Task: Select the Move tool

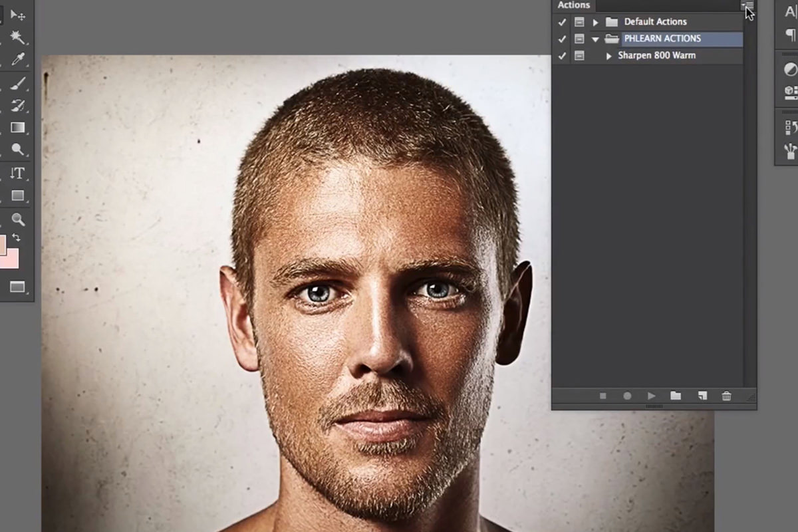Action: click(x=19, y=17)
